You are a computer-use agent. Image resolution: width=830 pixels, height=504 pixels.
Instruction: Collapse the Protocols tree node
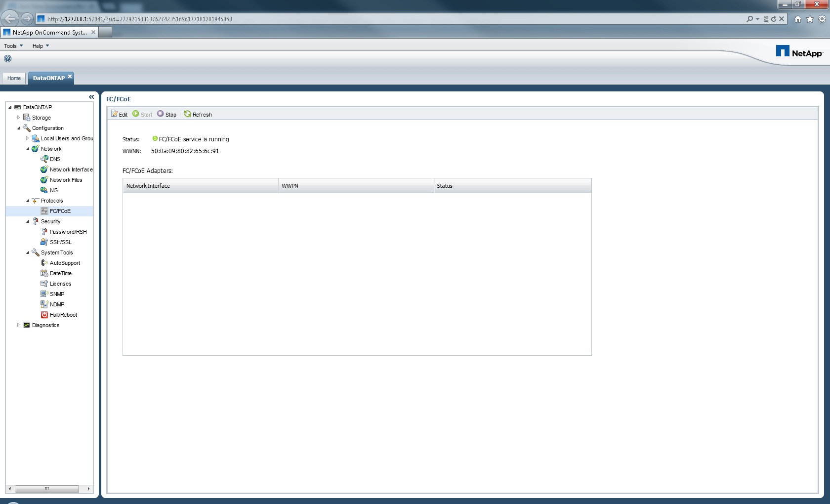(28, 201)
